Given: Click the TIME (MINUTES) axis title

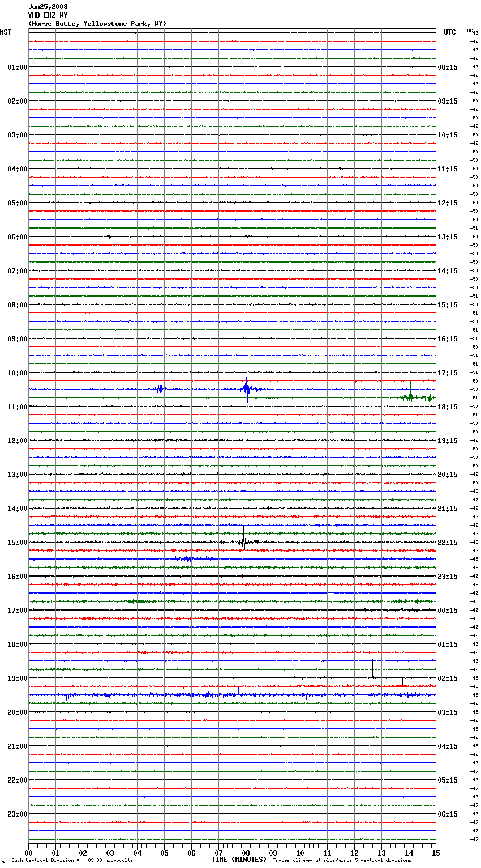Looking at the screenshot, I should [239, 860].
